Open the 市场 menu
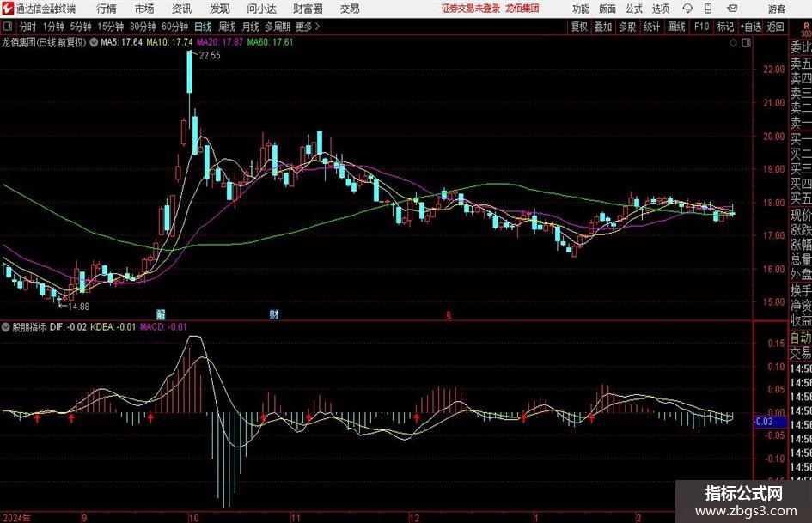Image resolution: width=812 pixels, height=523 pixels. pyautogui.click(x=144, y=9)
